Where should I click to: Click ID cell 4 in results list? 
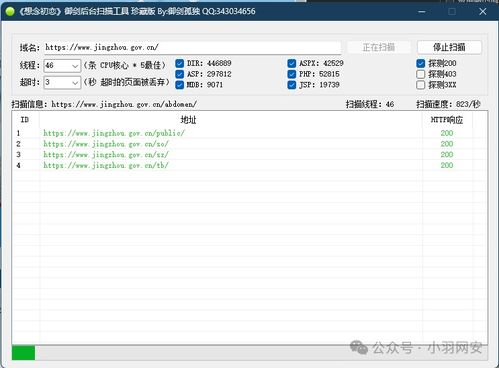coord(18,165)
